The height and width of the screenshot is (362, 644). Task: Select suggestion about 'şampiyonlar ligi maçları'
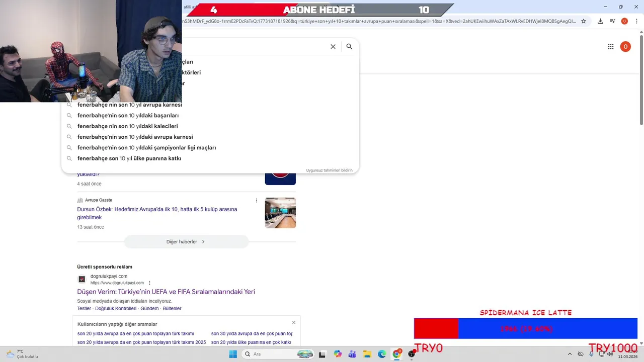(146, 147)
